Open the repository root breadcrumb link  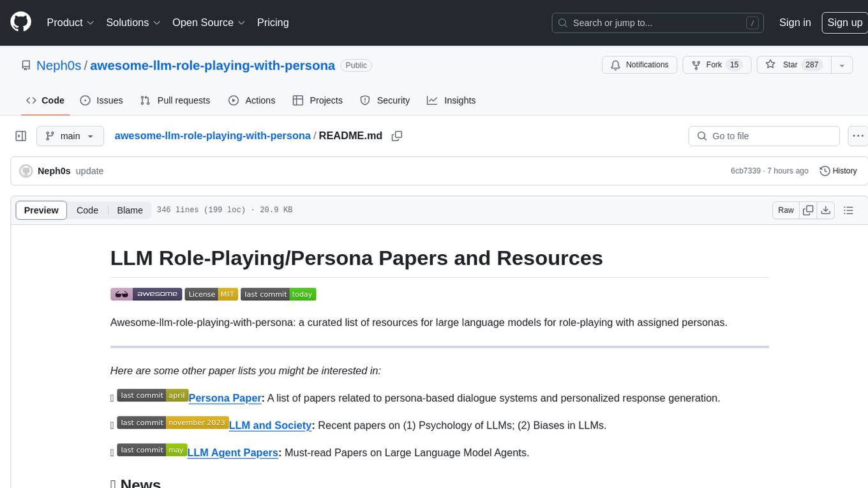(x=213, y=136)
